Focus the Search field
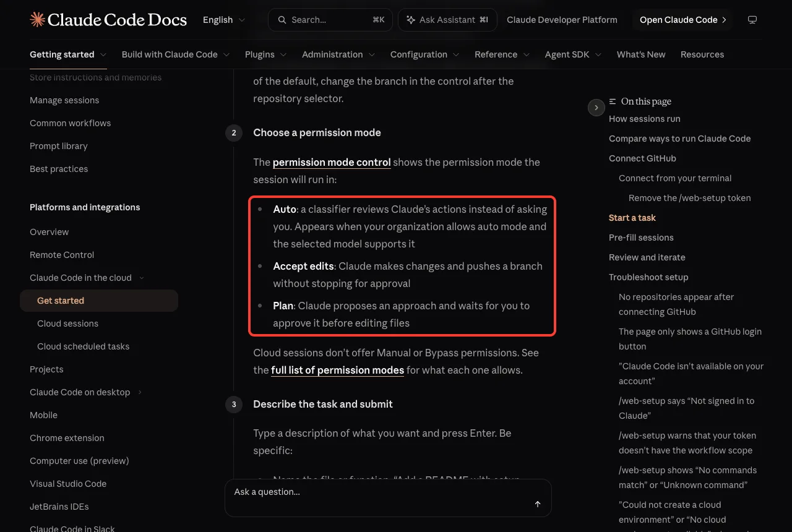The image size is (792, 532). 330,20
